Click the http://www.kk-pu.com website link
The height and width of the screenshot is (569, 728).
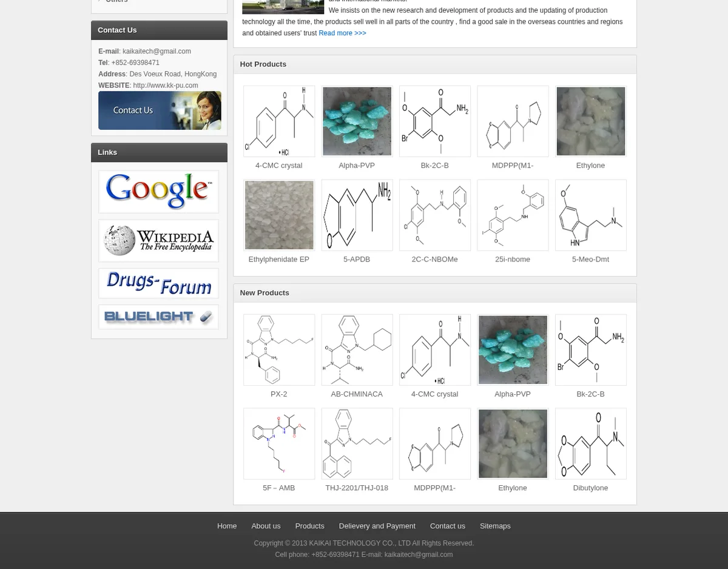tap(166, 86)
